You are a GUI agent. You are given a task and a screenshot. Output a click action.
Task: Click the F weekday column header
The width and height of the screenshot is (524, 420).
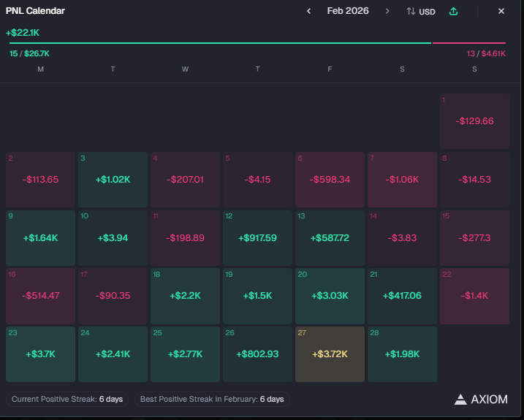point(330,69)
